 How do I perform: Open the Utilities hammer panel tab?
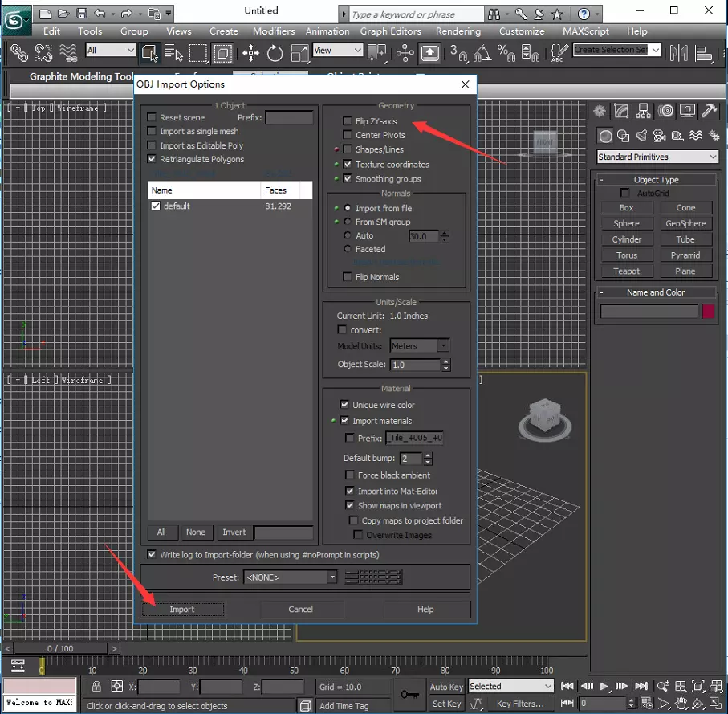(710, 111)
